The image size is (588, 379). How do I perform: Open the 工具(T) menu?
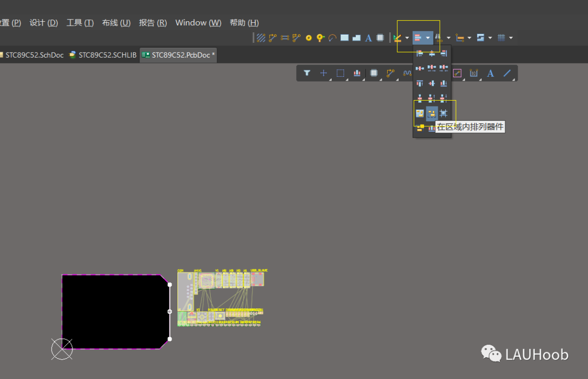tap(79, 22)
